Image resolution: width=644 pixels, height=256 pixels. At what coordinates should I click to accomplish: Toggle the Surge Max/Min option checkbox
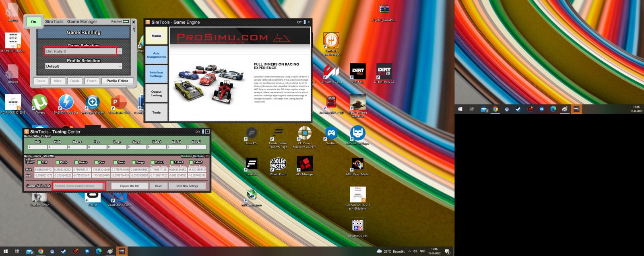pos(134,162)
